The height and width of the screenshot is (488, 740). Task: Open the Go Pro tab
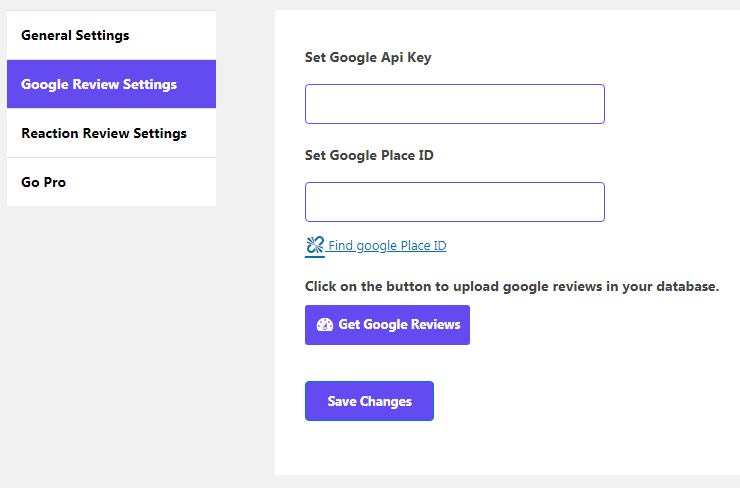pyautogui.click(x=111, y=182)
